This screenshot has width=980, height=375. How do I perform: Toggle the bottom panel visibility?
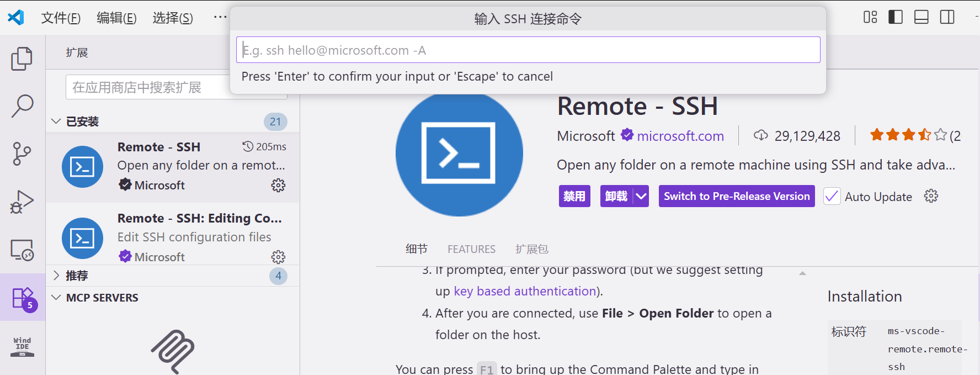(922, 17)
